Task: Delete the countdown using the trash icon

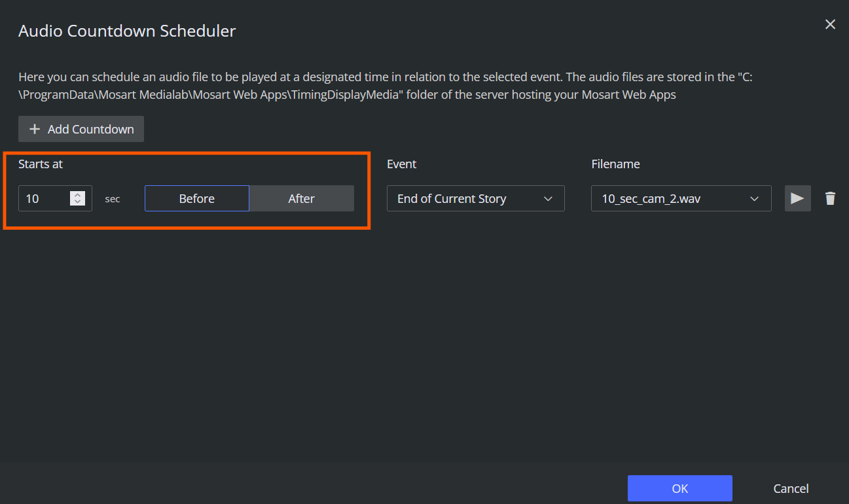Action: tap(830, 198)
